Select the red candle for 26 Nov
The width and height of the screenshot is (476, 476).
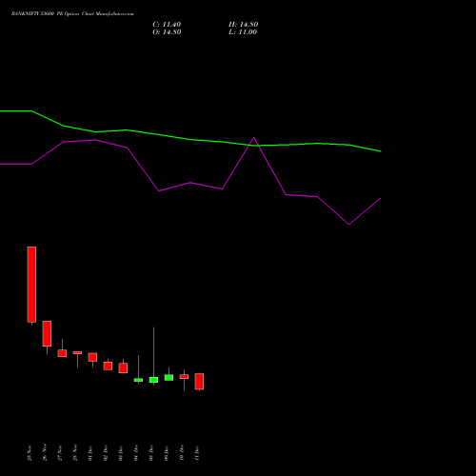(47, 333)
